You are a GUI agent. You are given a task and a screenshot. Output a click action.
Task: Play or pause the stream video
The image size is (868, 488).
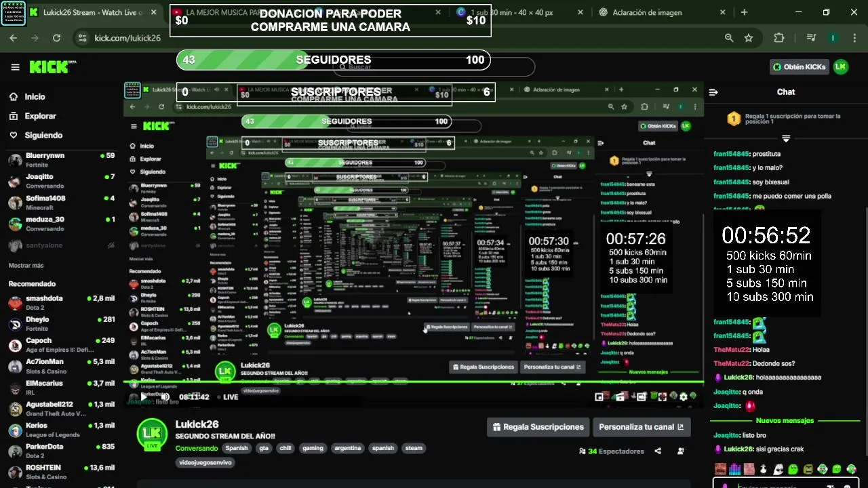(x=144, y=397)
